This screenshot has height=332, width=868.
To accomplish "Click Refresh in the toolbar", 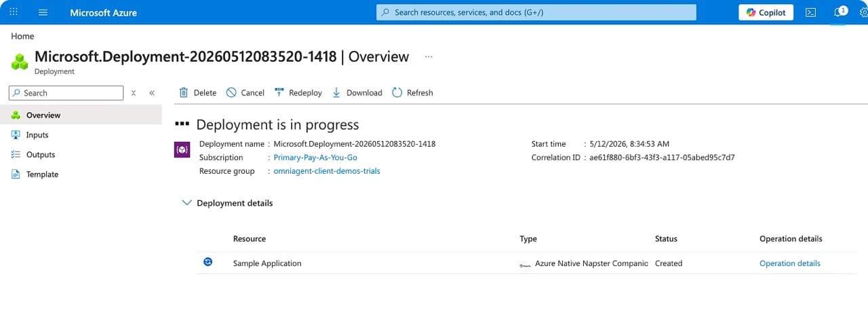I will 412,93.
